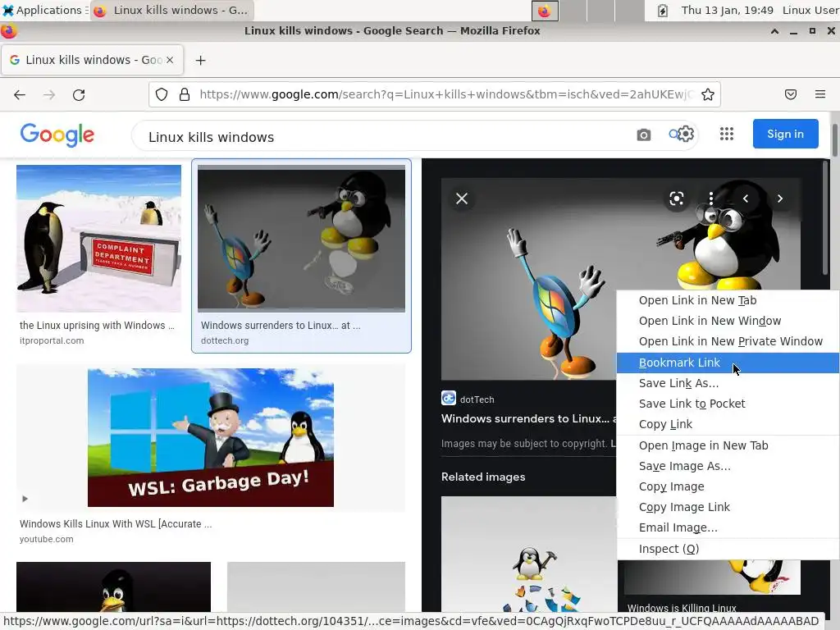Choose Email Image…

pyautogui.click(x=728, y=527)
